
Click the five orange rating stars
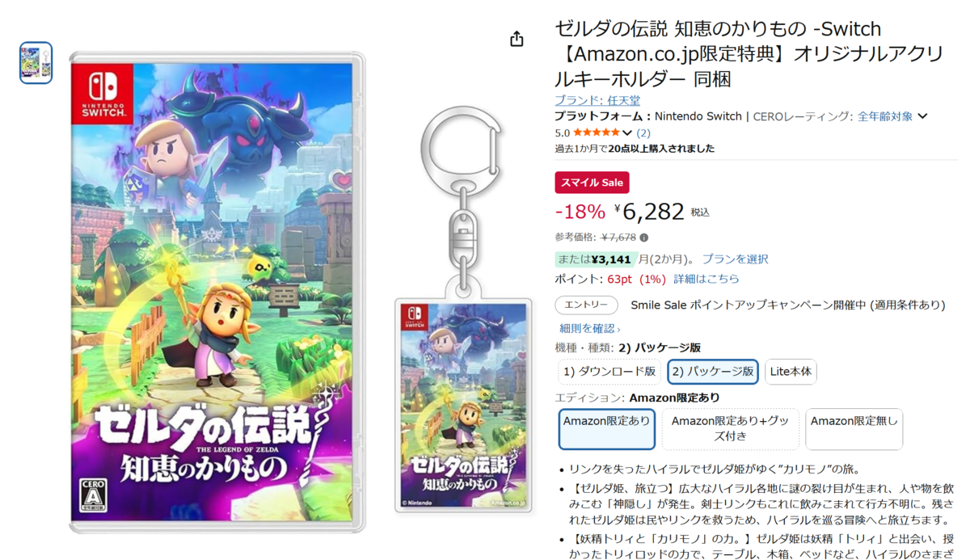[x=597, y=133]
